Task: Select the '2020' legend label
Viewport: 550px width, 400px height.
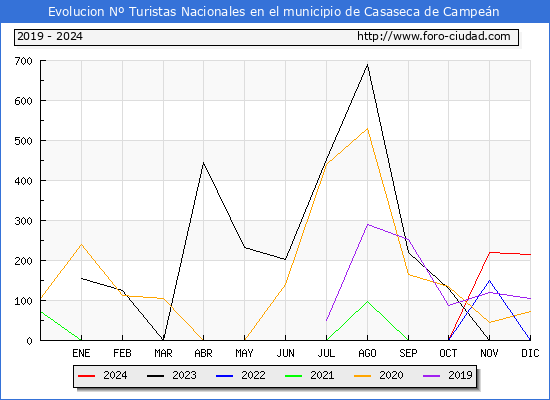Action: coord(391,375)
